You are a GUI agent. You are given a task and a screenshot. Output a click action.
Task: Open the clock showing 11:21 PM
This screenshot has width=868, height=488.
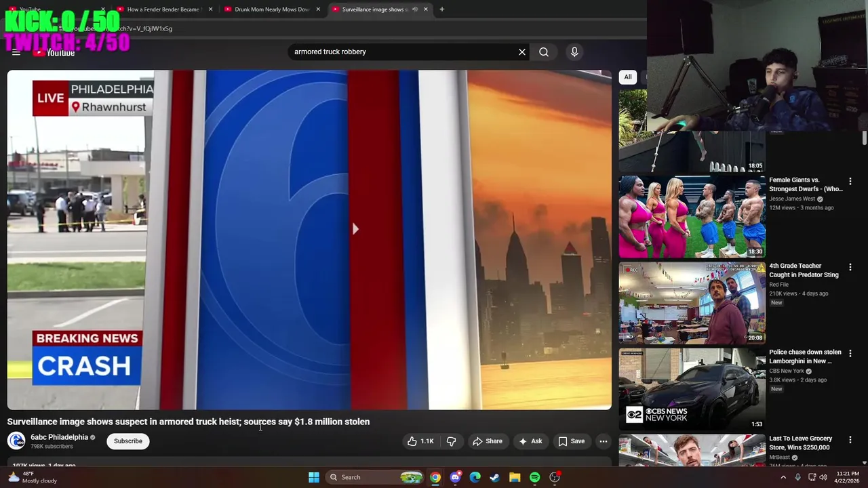(x=848, y=477)
